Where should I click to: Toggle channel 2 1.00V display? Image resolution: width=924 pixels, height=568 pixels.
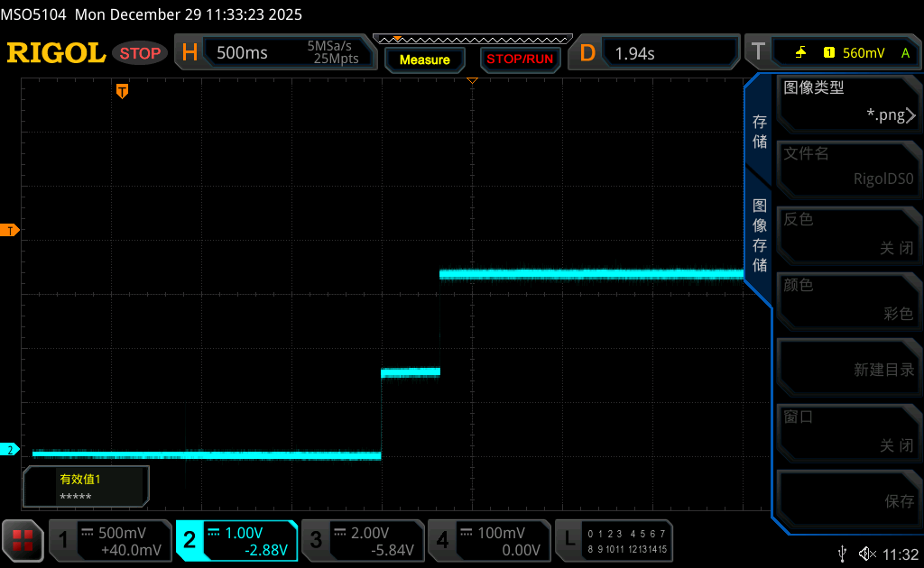coord(236,541)
